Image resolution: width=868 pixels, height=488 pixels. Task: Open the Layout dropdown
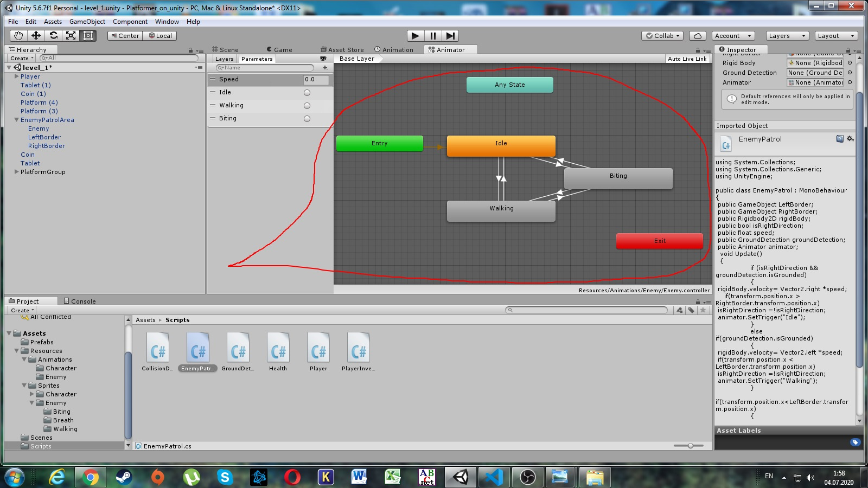click(836, 36)
